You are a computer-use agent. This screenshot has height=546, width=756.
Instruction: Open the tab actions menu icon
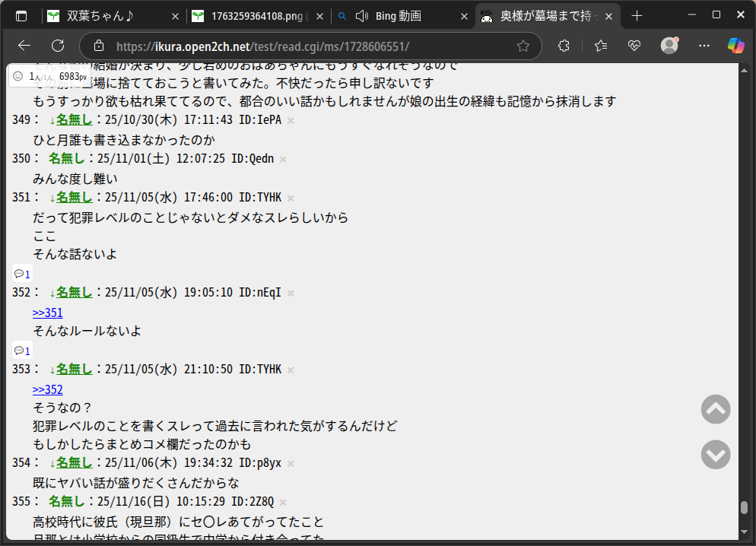point(21,15)
